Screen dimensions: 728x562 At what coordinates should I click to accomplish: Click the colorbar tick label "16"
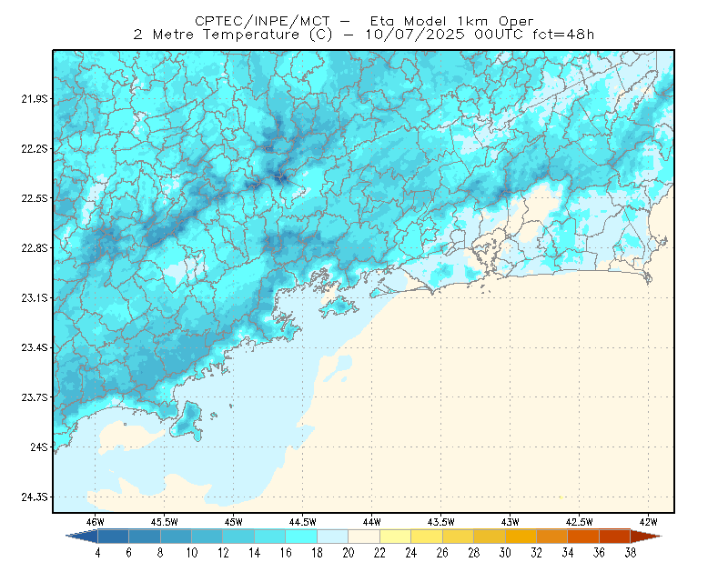pyautogui.click(x=286, y=553)
